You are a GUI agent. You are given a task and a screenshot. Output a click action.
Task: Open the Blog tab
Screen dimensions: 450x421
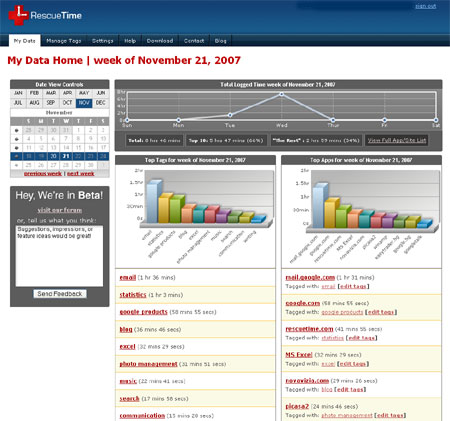pyautogui.click(x=220, y=41)
